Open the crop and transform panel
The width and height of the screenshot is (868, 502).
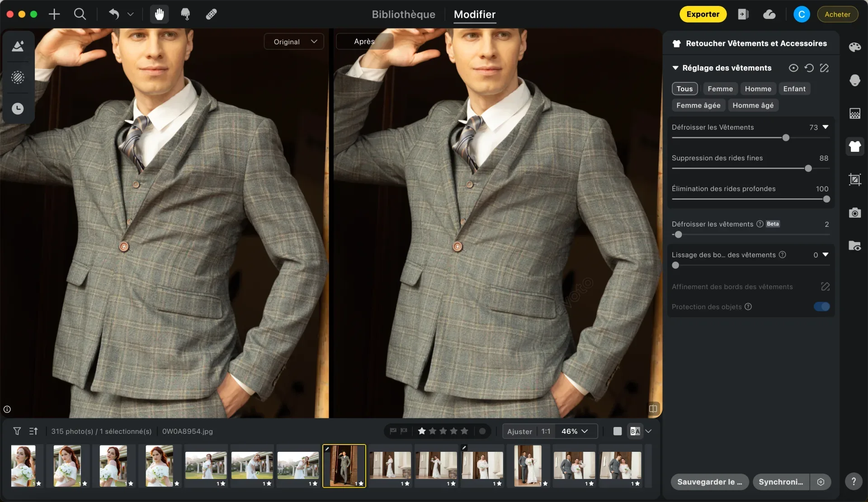pos(854,179)
